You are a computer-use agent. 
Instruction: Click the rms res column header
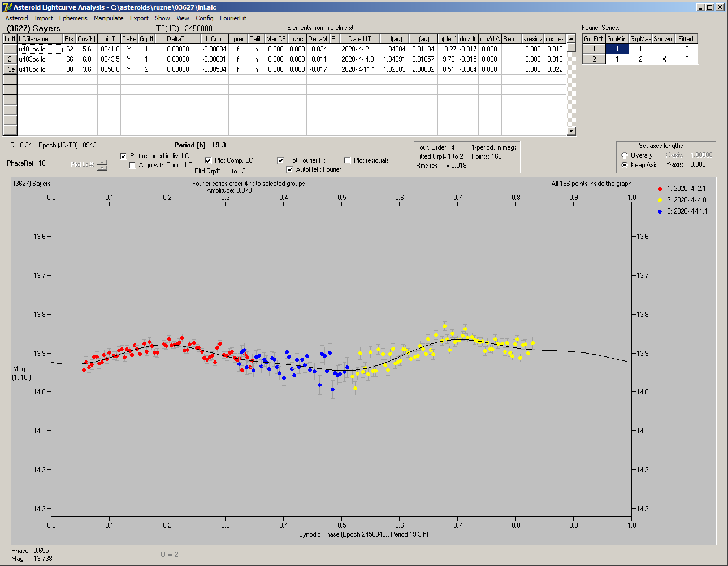[x=554, y=39]
